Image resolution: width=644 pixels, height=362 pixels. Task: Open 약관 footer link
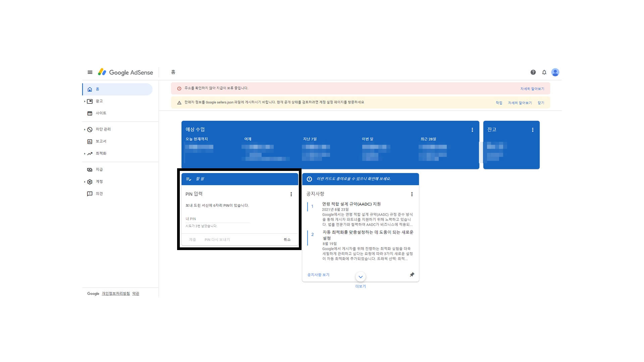[x=136, y=294]
